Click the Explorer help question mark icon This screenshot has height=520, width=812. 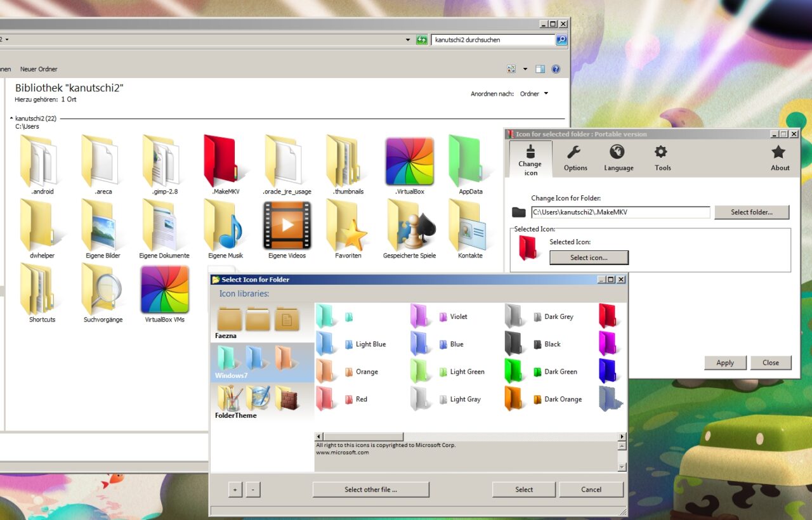pyautogui.click(x=556, y=68)
